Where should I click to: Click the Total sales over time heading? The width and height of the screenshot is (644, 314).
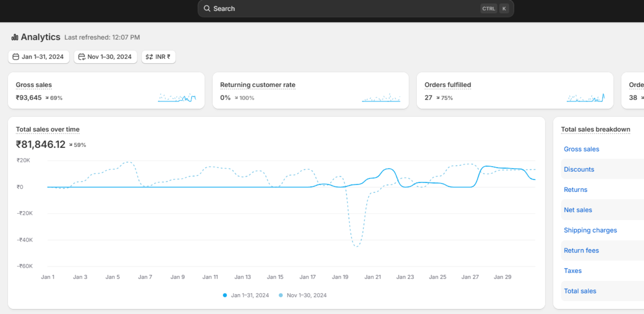pos(47,129)
